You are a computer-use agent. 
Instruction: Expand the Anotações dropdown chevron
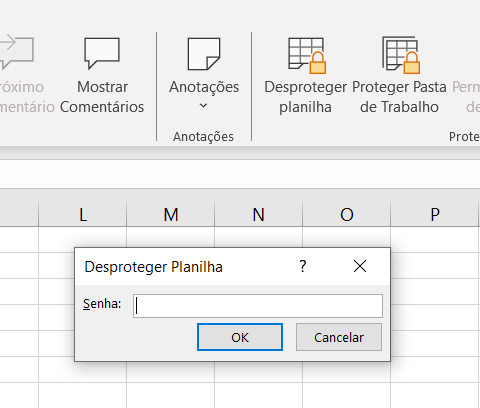point(203,106)
